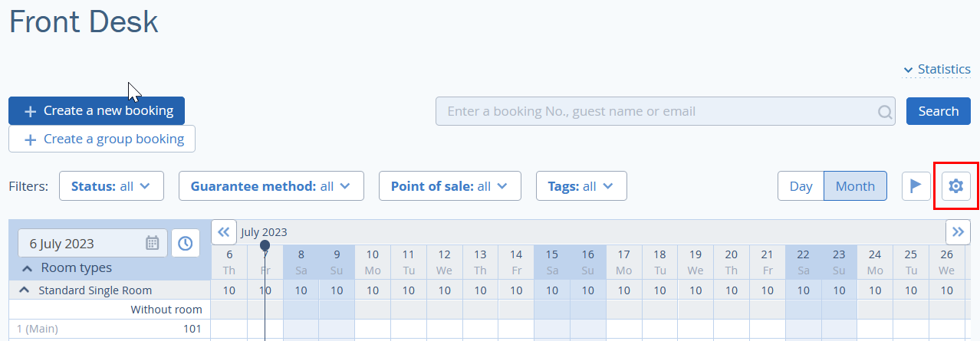Open the Status filter dropdown
Screen dimensions: 980x341
coord(111,186)
